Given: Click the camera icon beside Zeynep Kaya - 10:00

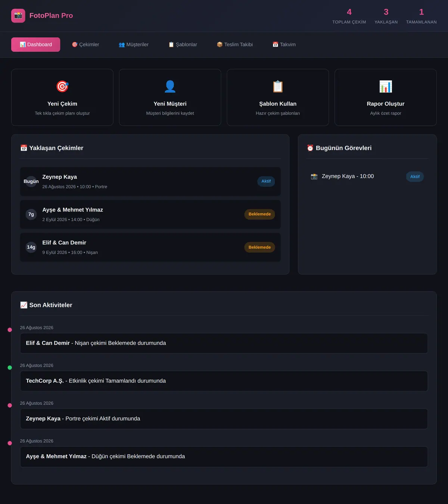Looking at the screenshot, I should [314, 176].
